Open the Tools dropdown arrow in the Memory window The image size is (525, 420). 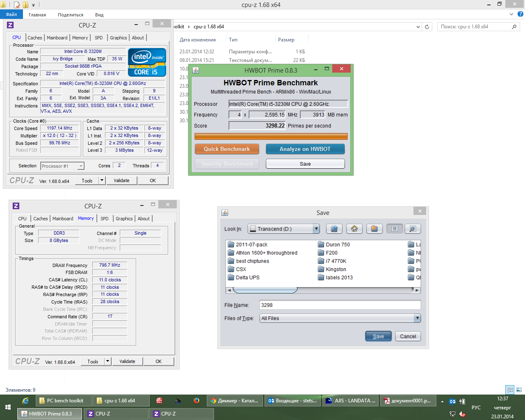click(108, 361)
